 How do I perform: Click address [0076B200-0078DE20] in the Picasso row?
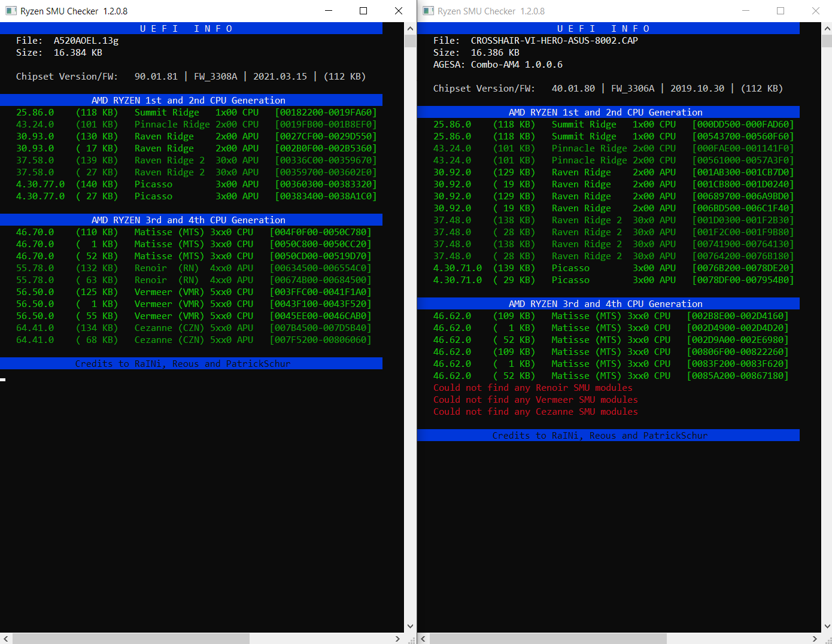pyautogui.click(x=743, y=268)
